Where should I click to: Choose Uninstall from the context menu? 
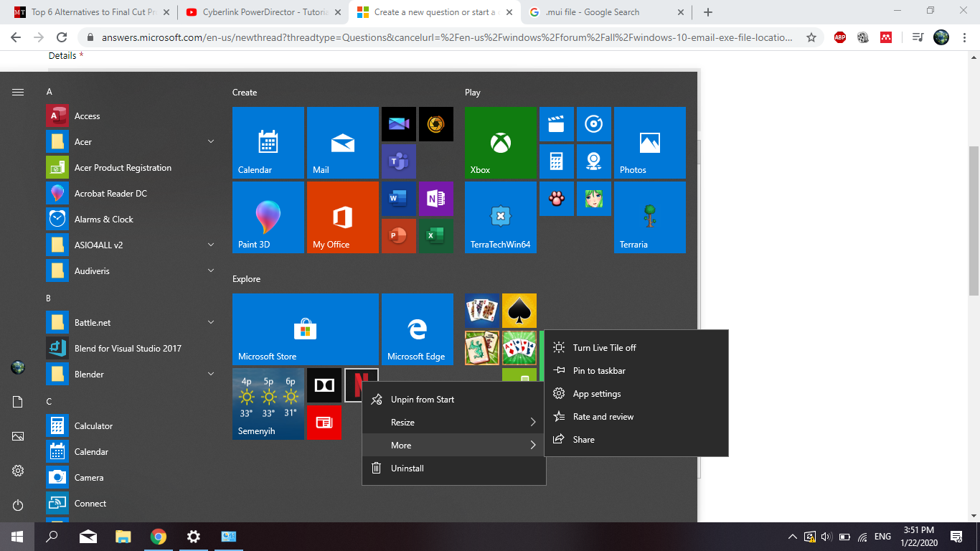[454, 468]
